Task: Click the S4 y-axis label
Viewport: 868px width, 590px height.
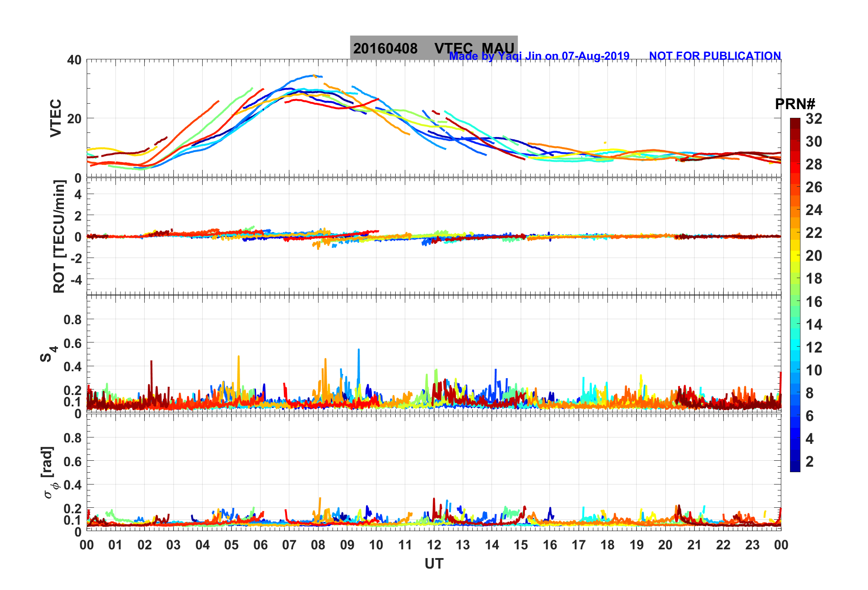Action: click(48, 354)
